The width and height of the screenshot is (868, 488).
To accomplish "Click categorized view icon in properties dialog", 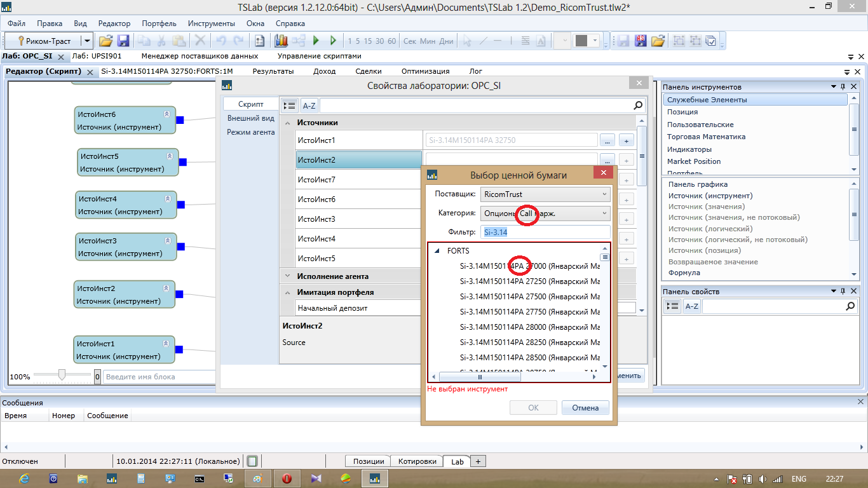I will 290,105.
